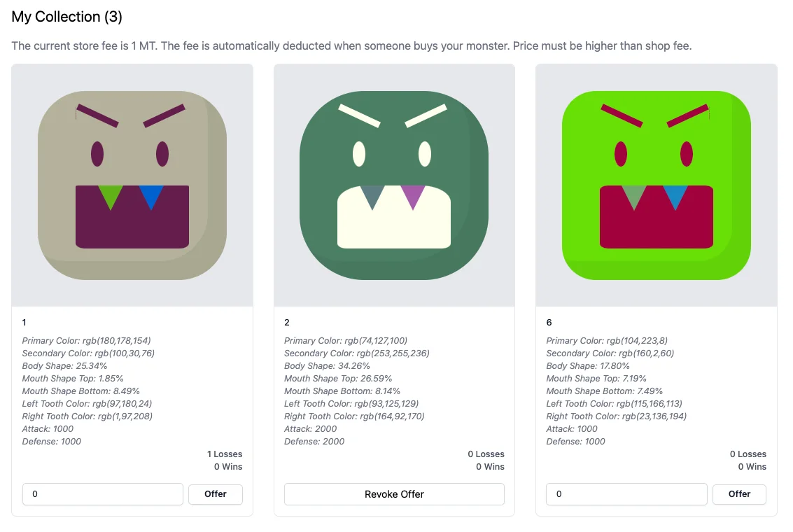Click the bright green monster image
This screenshot has height=532, width=793.
click(656, 185)
